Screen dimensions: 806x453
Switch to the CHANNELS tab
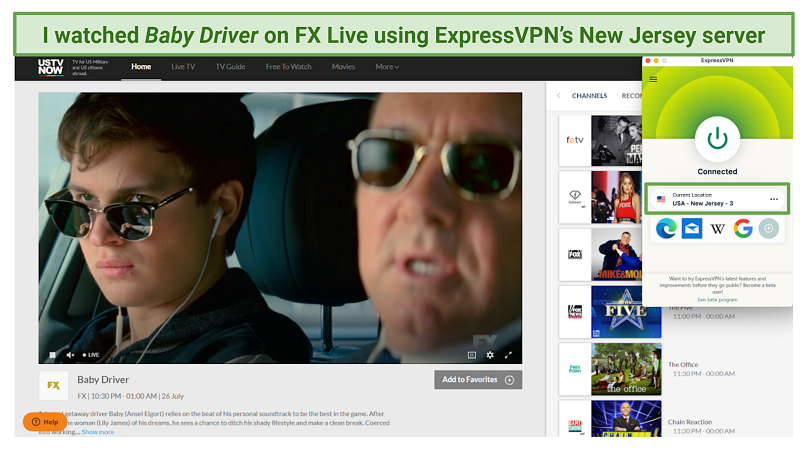pyautogui.click(x=590, y=96)
